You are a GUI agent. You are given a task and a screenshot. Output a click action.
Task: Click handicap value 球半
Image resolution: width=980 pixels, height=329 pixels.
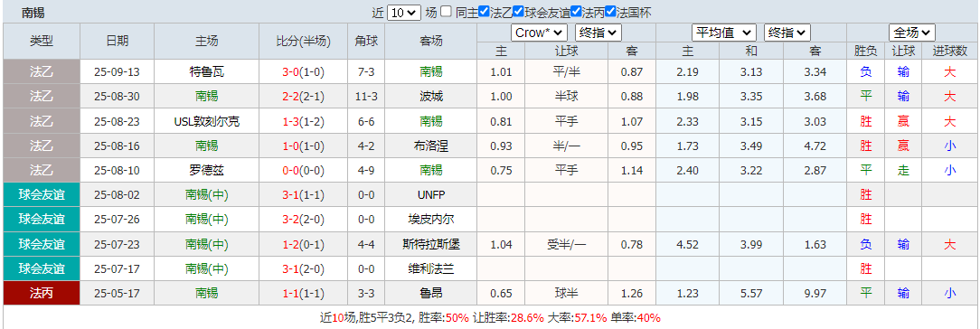click(x=567, y=293)
